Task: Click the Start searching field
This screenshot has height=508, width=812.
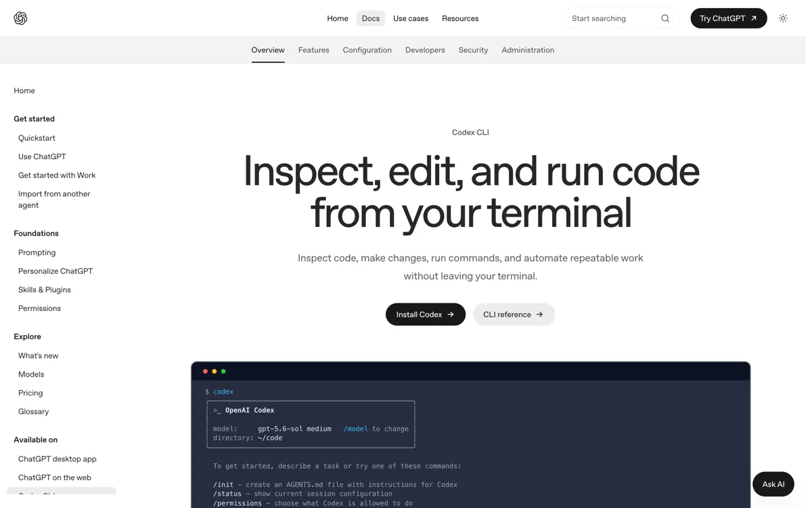Action: click(621, 18)
